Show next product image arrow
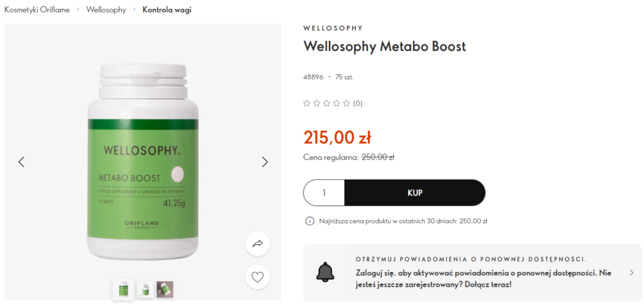This screenshot has width=644, height=307. pos(265,162)
